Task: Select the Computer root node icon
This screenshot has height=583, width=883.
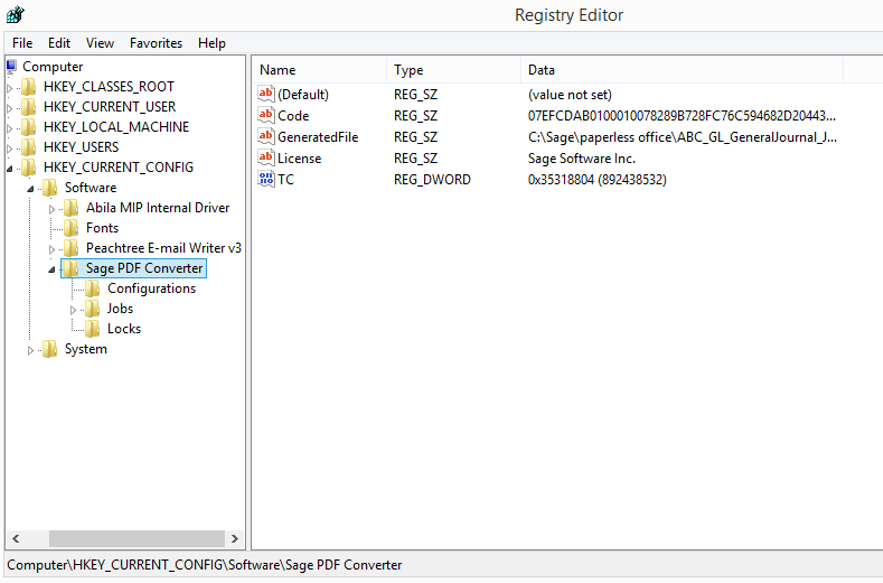Action: pyautogui.click(x=11, y=67)
